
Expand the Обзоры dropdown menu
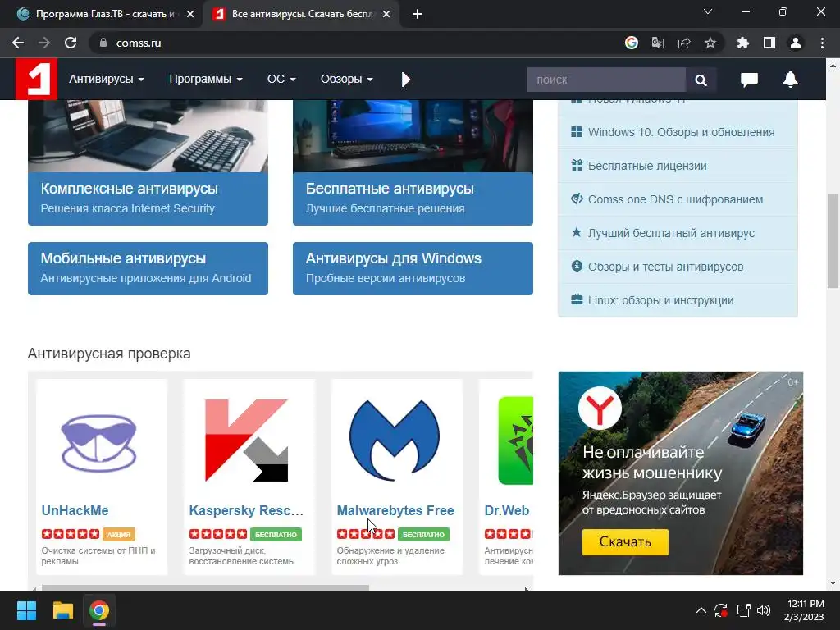347,80
